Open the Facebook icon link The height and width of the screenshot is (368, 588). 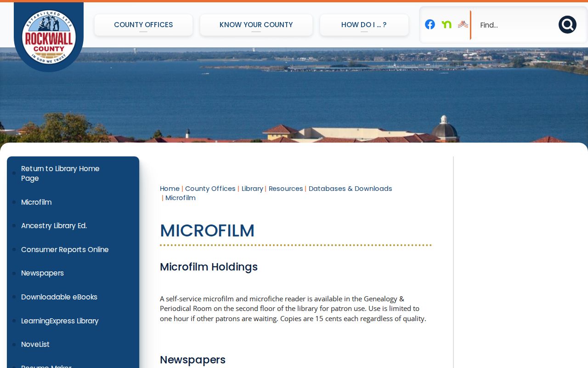click(x=430, y=24)
